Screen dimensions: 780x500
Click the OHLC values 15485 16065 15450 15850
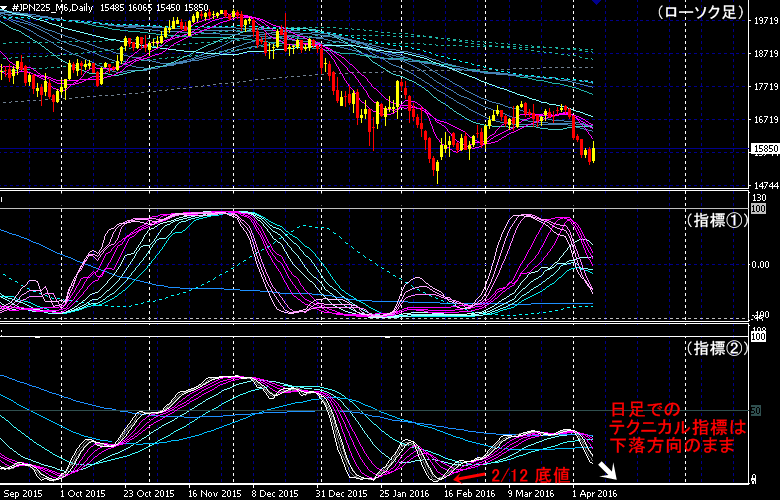155,7
